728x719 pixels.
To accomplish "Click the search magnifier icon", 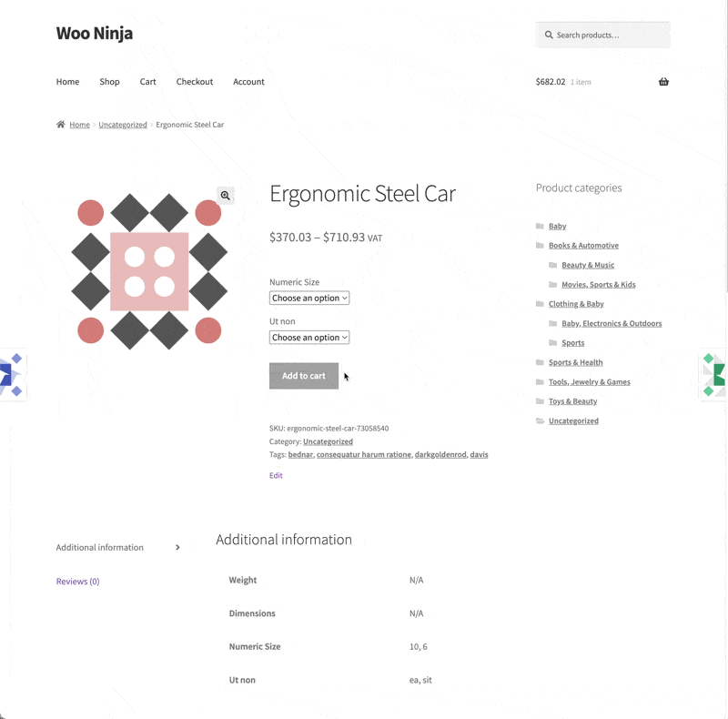I will [x=549, y=35].
